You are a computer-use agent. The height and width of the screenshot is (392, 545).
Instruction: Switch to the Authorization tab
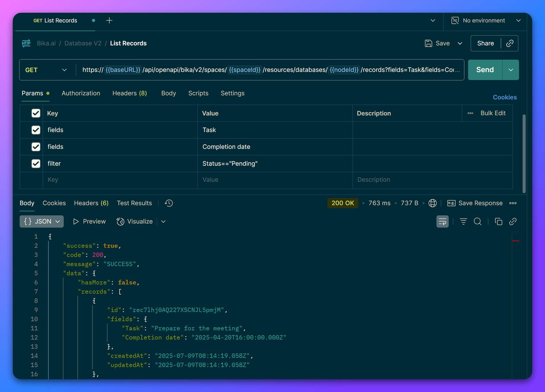click(x=81, y=93)
